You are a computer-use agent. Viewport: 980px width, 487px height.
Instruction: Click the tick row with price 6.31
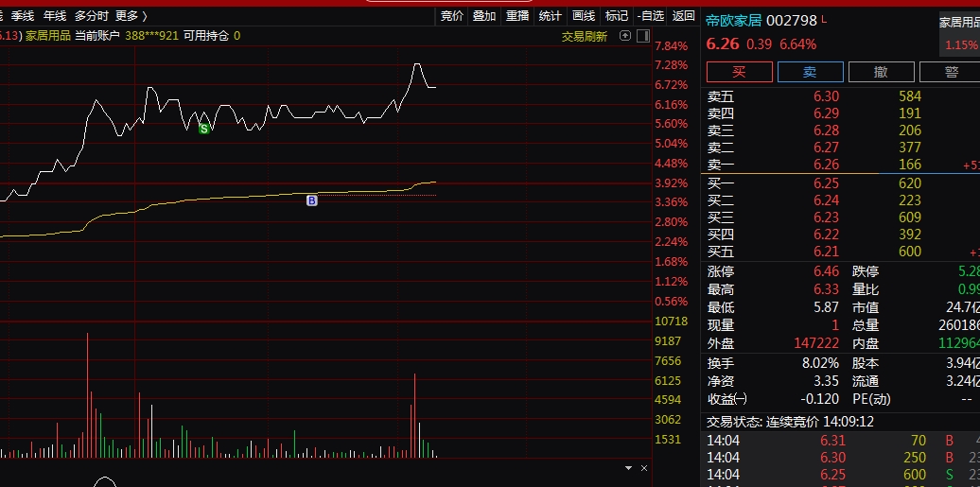(843, 440)
